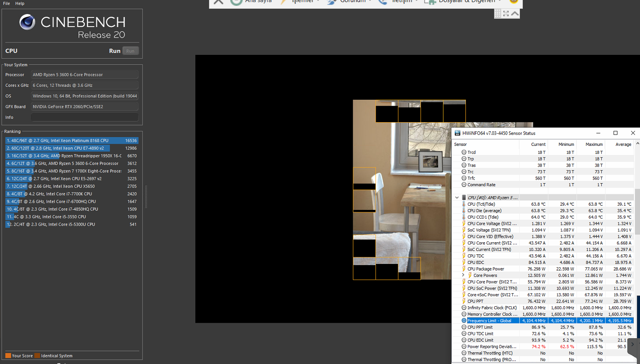Viewport: 640px width, 364px height.
Task: Click the Processor field AMD Ryzen 5 3600
Action: point(85,75)
